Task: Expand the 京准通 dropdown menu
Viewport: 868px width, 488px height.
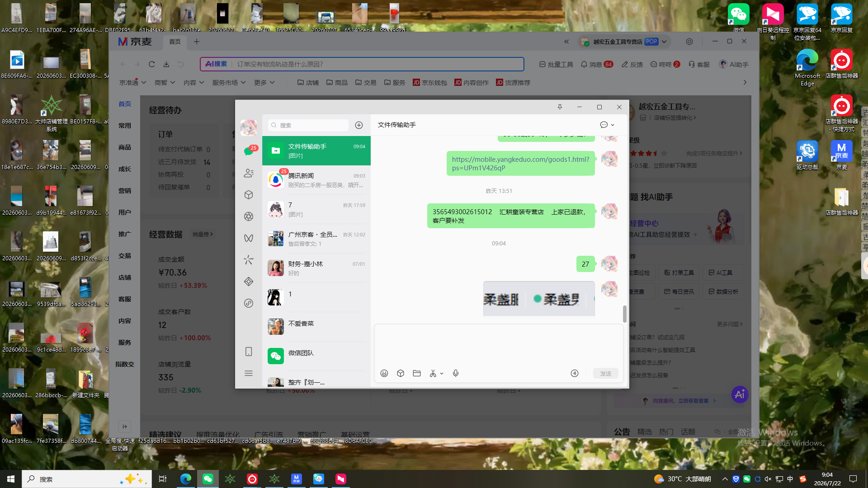Action: 133,83
